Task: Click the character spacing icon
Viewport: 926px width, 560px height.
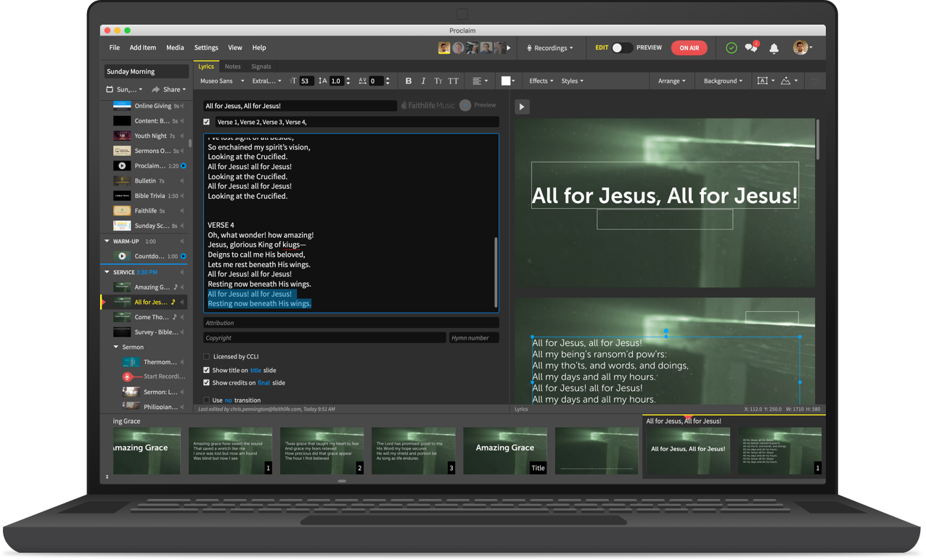Action: click(x=362, y=81)
